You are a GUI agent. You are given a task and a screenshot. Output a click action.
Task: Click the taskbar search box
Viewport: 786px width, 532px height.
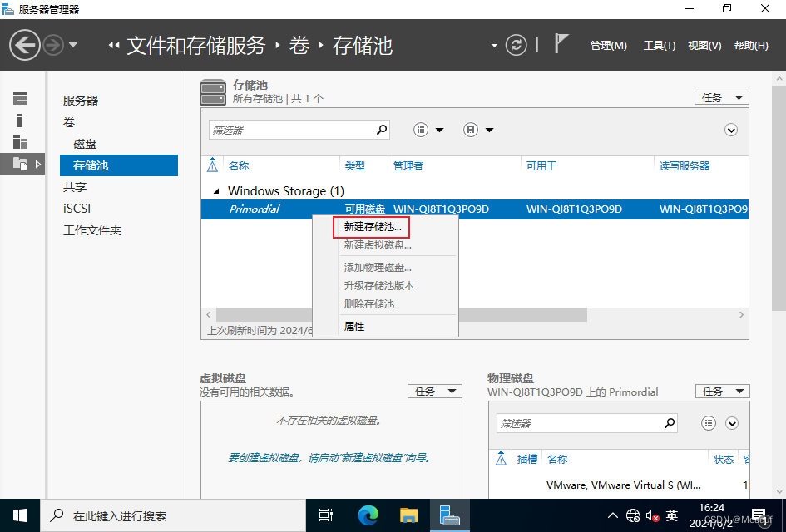(173, 515)
